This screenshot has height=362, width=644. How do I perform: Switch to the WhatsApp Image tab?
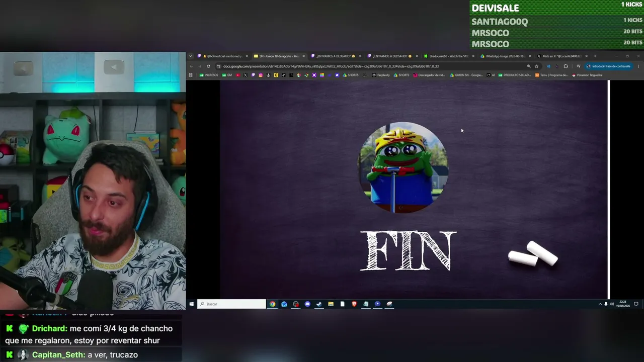tap(505, 56)
